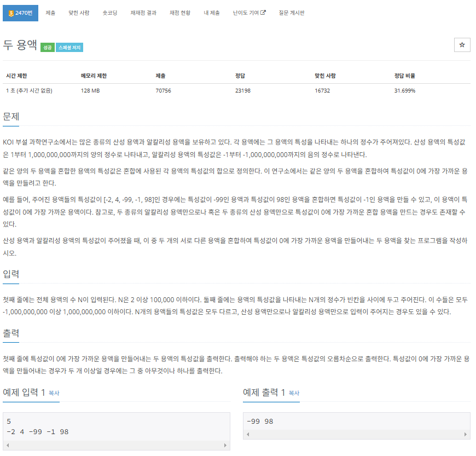Switch to the 제출 tab
Viewport: 476px width, 456px height.
point(50,13)
